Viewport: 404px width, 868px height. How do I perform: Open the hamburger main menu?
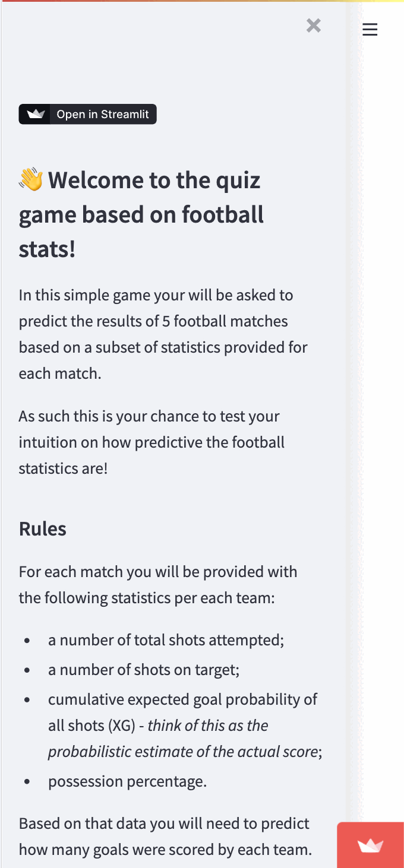click(x=370, y=29)
